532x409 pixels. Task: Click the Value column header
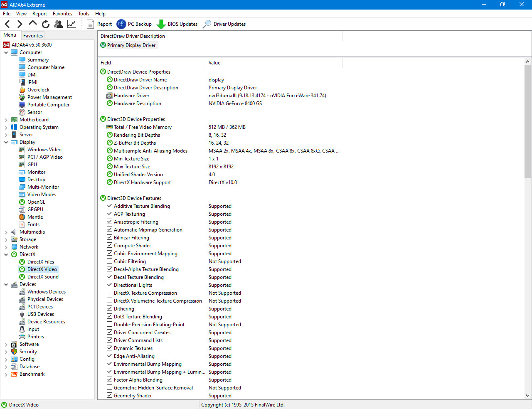[x=214, y=63]
